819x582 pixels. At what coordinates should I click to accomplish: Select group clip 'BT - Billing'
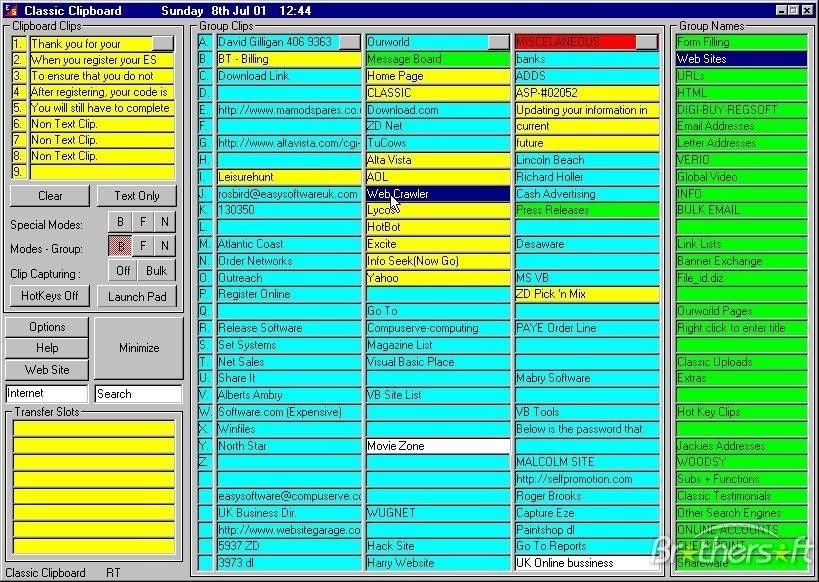coord(289,59)
